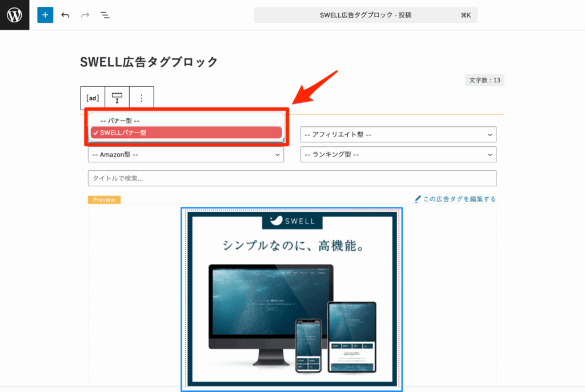Open block options three-dot menu
585x392 pixels.
click(x=142, y=98)
